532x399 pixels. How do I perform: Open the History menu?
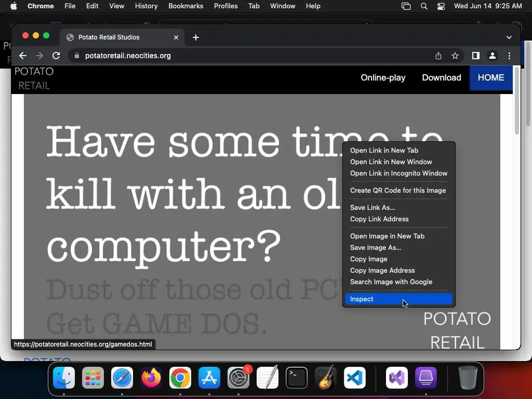click(146, 6)
